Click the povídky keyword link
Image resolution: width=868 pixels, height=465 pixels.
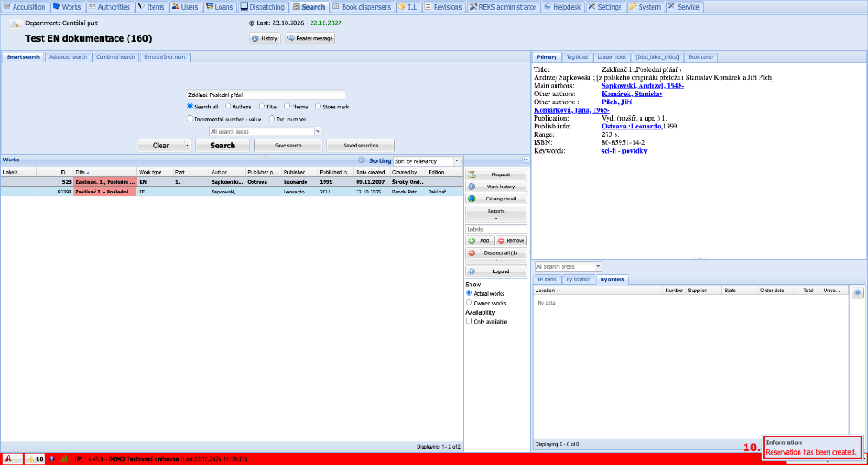[635, 151]
